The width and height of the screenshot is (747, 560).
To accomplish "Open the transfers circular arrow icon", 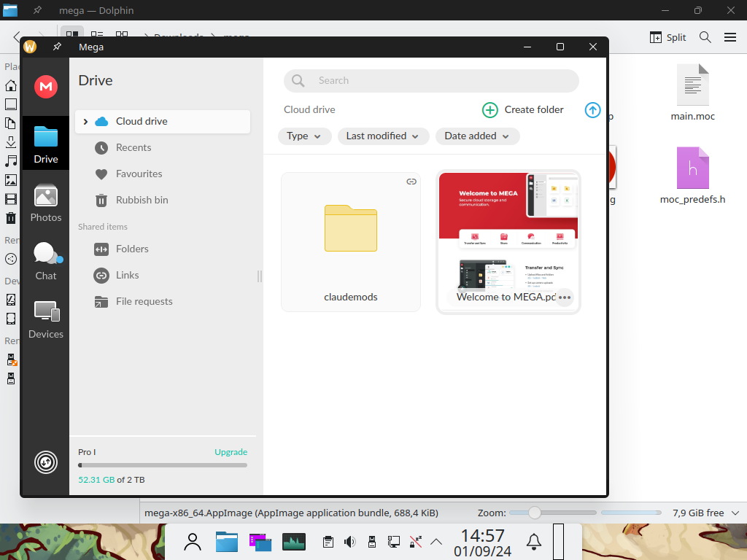I will point(46,462).
